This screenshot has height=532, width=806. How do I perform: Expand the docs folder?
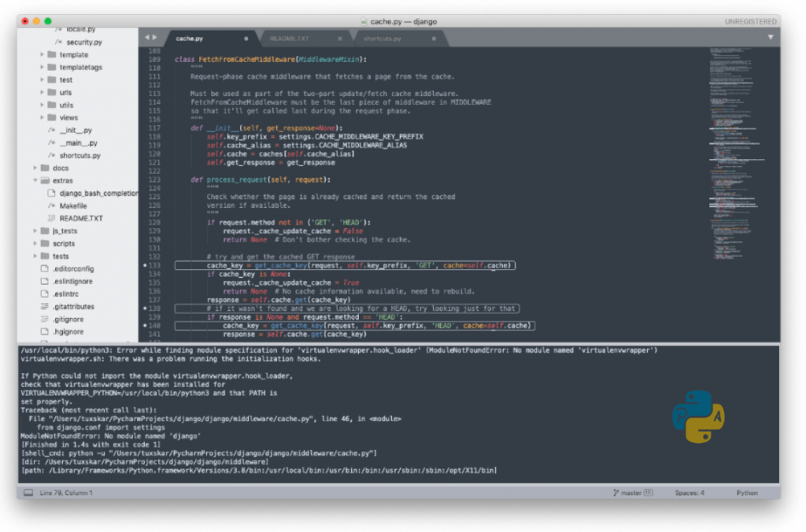(35, 168)
